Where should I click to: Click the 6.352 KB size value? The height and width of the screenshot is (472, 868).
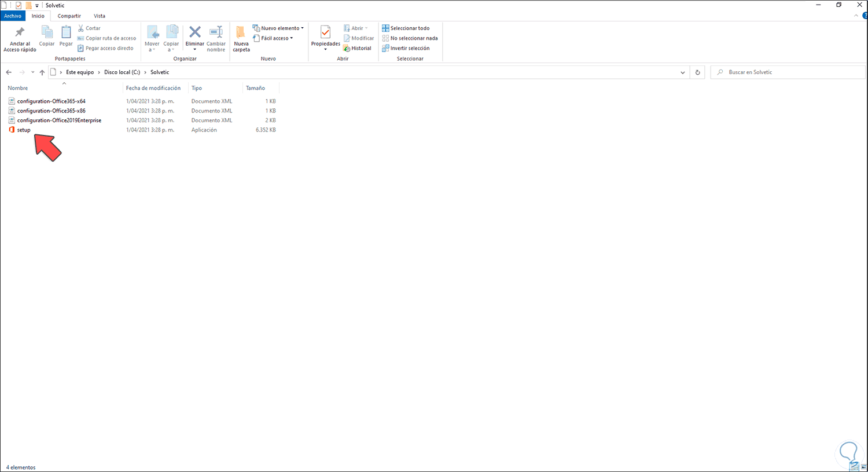(266, 130)
